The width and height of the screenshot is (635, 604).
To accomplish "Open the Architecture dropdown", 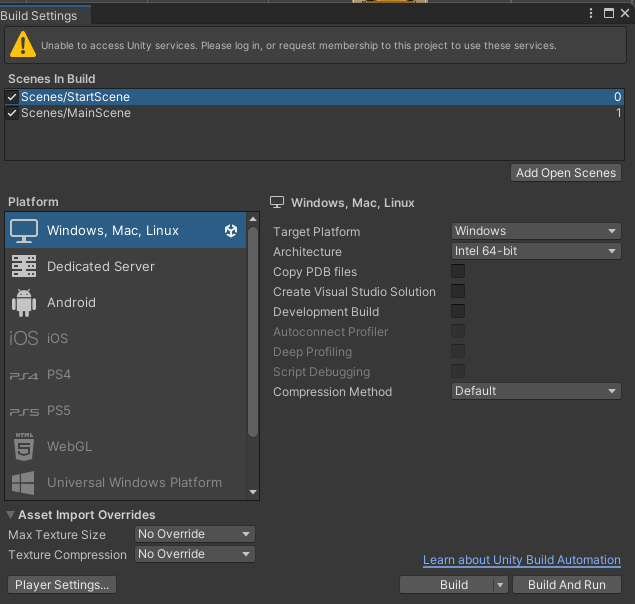I will pyautogui.click(x=536, y=251).
